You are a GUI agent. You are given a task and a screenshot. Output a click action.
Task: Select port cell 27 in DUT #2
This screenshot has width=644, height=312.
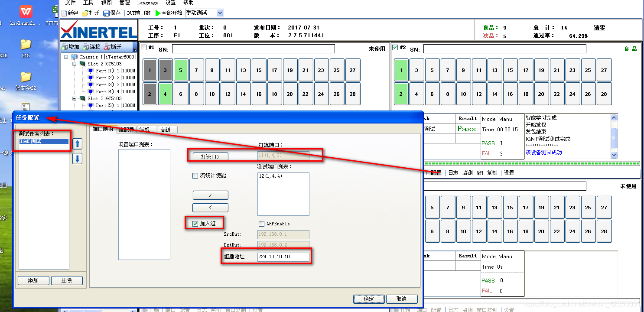tap(604, 70)
